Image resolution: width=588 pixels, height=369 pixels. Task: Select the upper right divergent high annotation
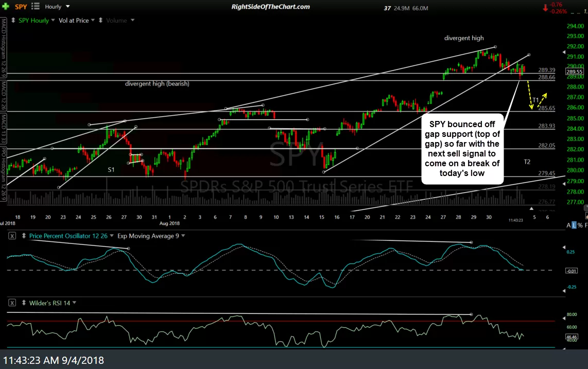[464, 38]
